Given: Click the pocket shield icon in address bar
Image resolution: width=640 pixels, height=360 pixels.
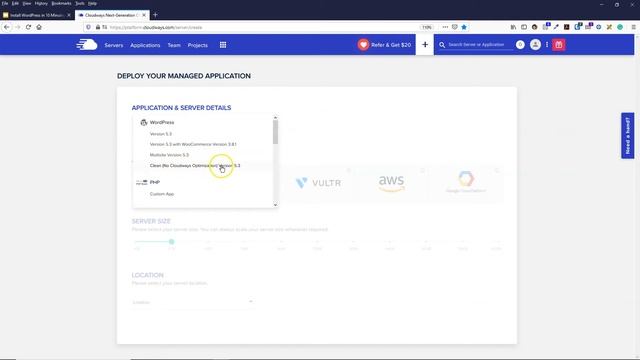Looking at the screenshot, I should 455,27.
